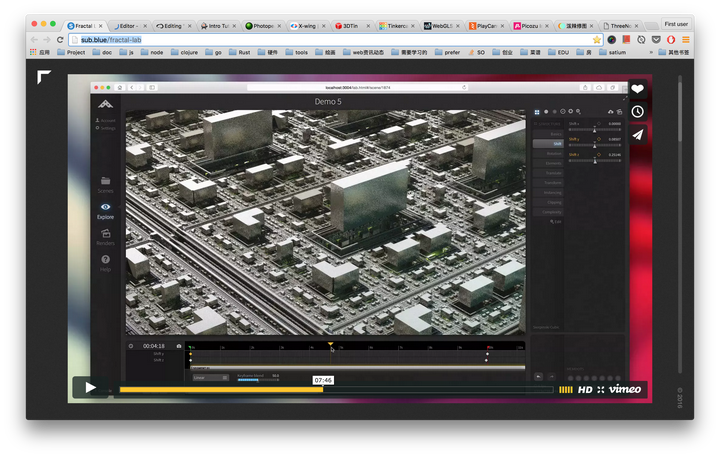Screen dimensions: 720x457
Task: Click the Vimeo like heart icon
Action: pos(637,88)
